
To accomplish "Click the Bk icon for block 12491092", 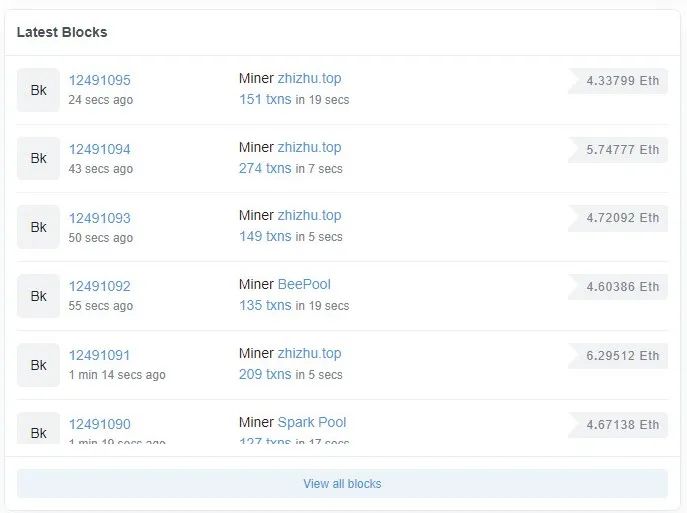I will (x=38, y=296).
